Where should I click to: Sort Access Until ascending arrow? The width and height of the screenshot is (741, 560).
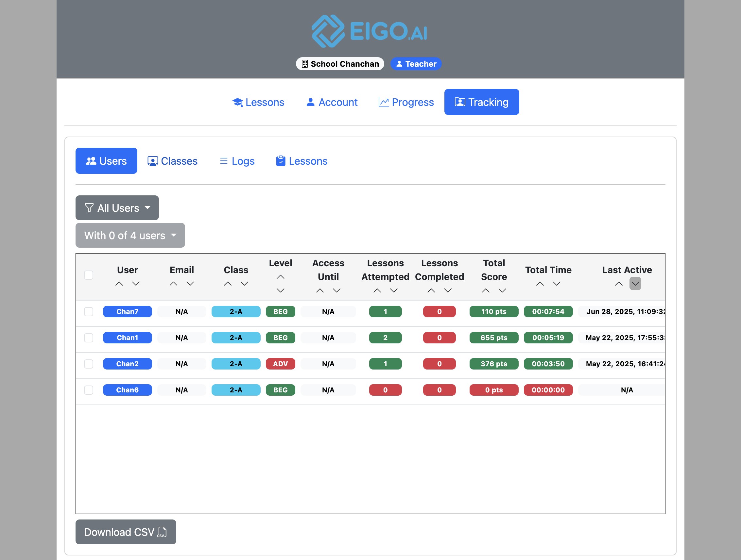tap(320, 290)
